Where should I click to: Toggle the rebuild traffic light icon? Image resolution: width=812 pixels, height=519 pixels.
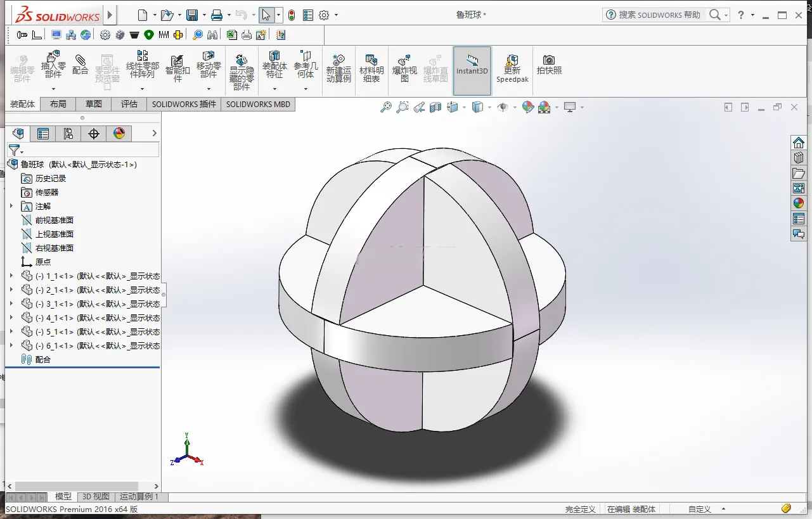tap(291, 15)
